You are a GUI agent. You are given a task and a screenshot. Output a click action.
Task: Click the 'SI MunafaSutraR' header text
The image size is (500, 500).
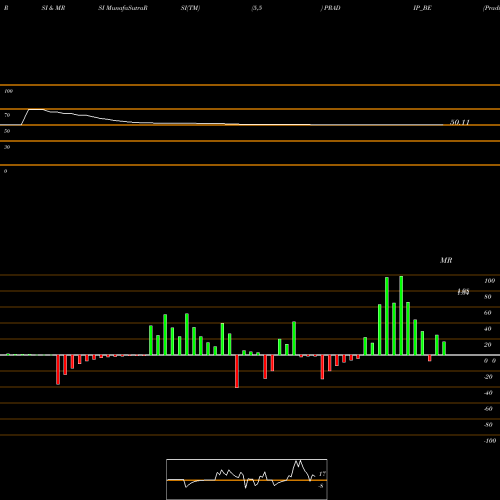tap(123, 8)
